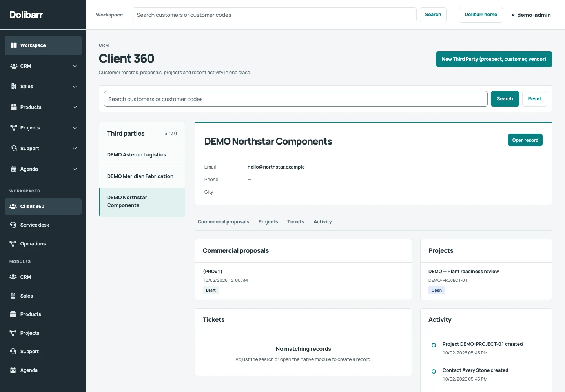Expand the Products menu chevron
This screenshot has width=565, height=392.
point(75,107)
